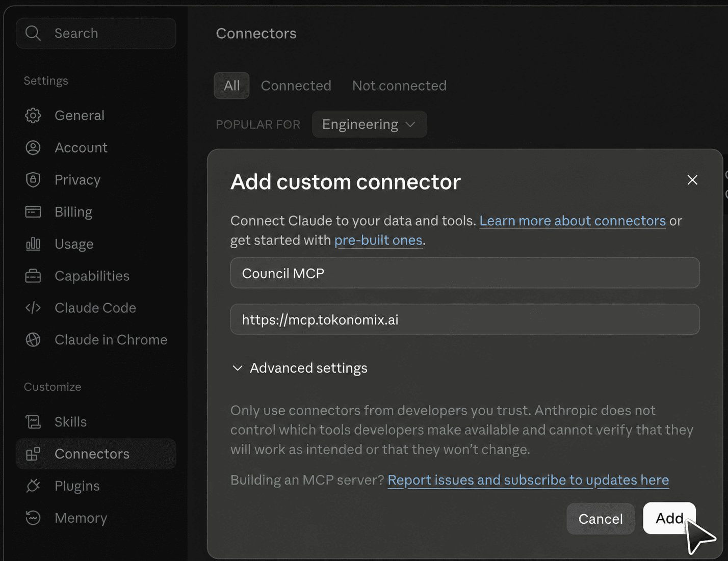Open the Engineering dropdown
This screenshot has width=728, height=561.
pyautogui.click(x=369, y=124)
